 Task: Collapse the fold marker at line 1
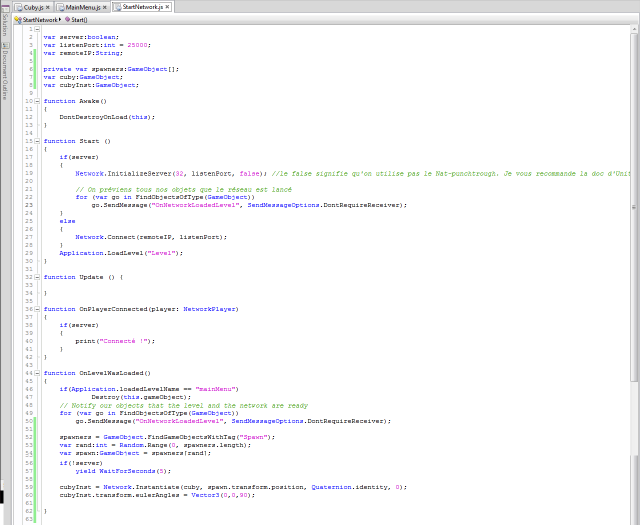pos(37,29)
